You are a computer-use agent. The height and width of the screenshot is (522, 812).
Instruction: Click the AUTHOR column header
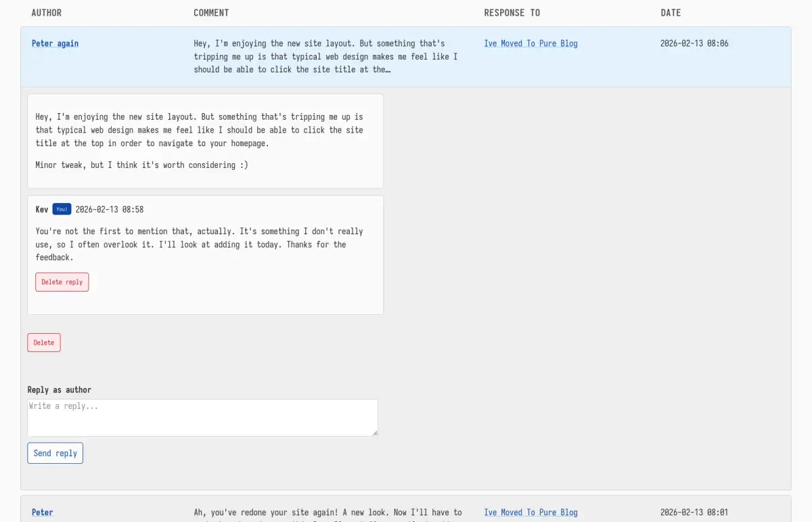pos(46,13)
